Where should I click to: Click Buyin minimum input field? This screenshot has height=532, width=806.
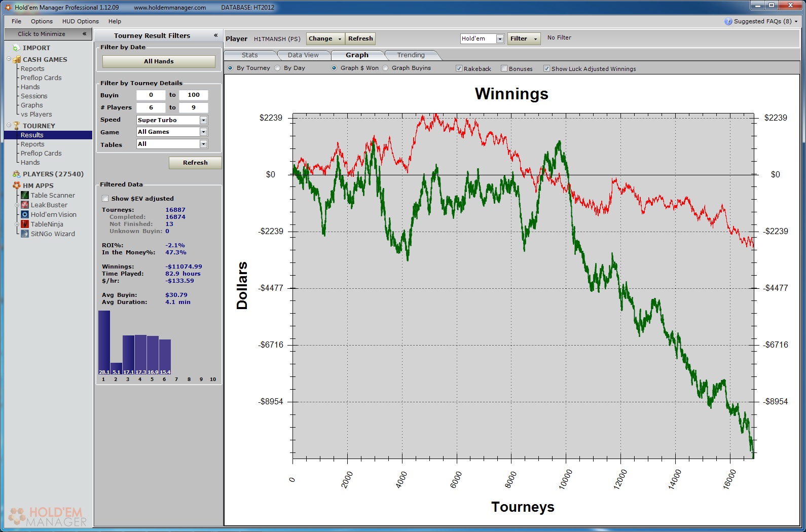(x=151, y=95)
